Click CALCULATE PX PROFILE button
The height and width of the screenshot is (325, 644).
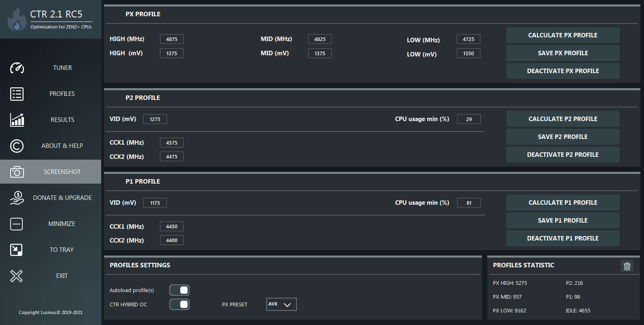tap(563, 35)
